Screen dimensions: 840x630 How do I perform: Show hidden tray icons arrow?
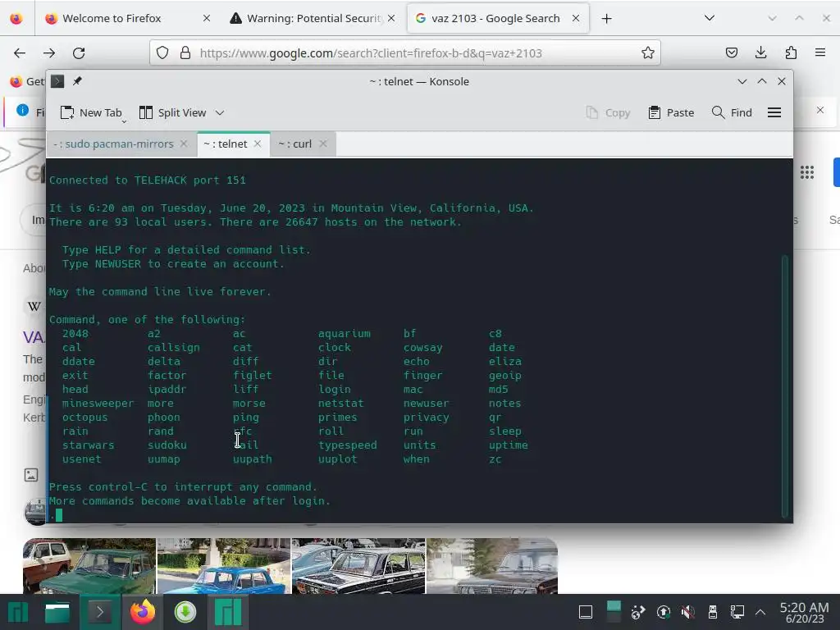pos(760,612)
